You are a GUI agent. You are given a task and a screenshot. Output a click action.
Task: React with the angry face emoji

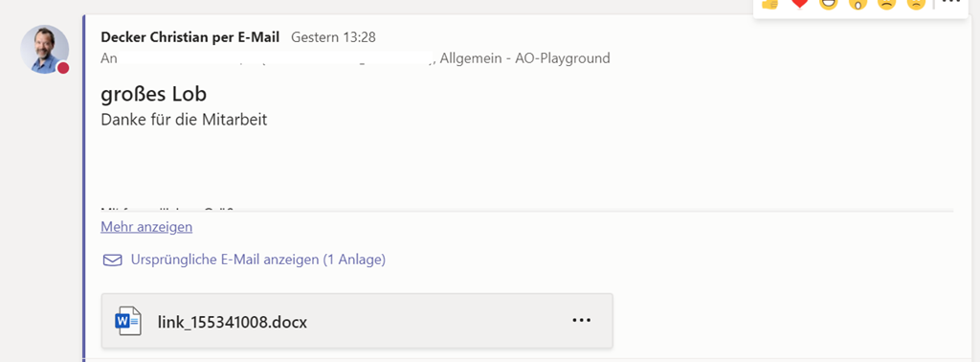tap(916, 3)
